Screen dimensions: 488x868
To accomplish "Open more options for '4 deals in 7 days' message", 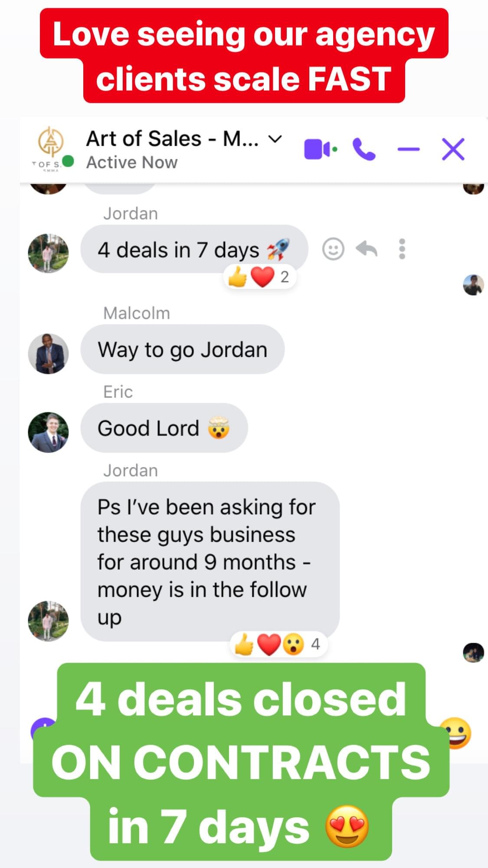I will [402, 249].
